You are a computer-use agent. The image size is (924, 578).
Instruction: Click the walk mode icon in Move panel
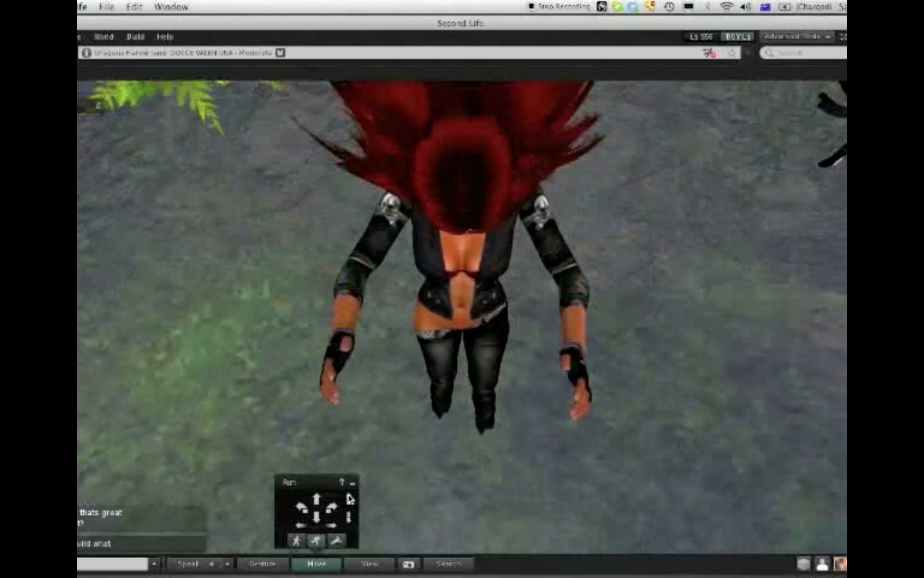(x=296, y=541)
